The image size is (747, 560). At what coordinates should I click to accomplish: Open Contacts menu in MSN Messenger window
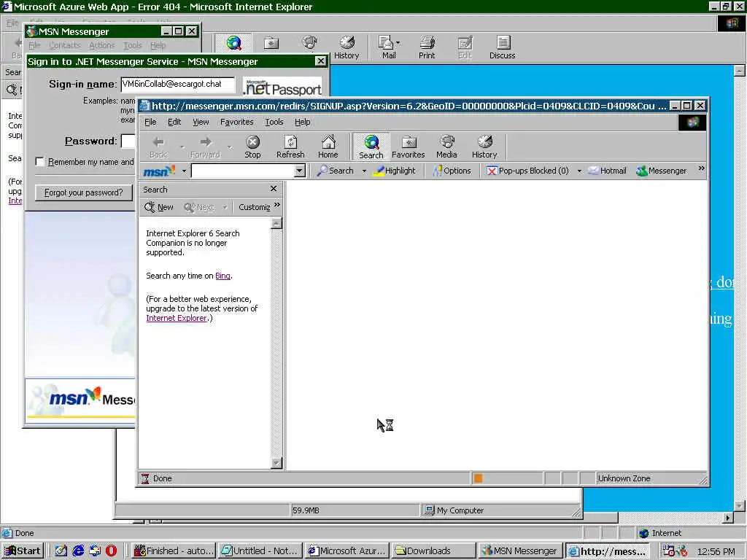point(65,45)
